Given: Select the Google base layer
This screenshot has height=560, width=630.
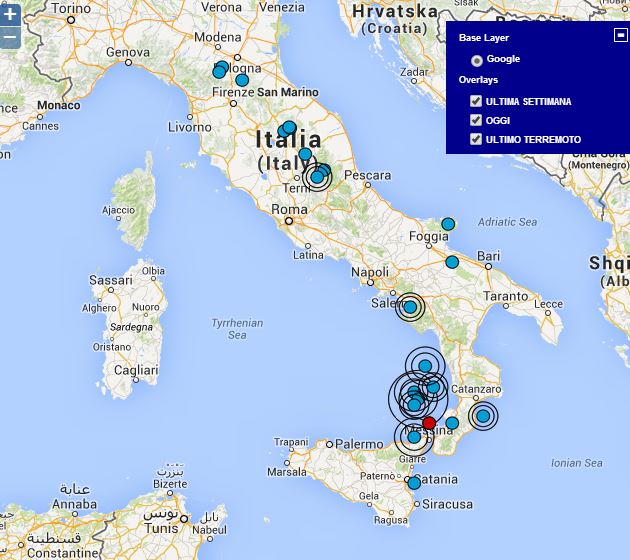Looking at the screenshot, I should (x=477, y=61).
